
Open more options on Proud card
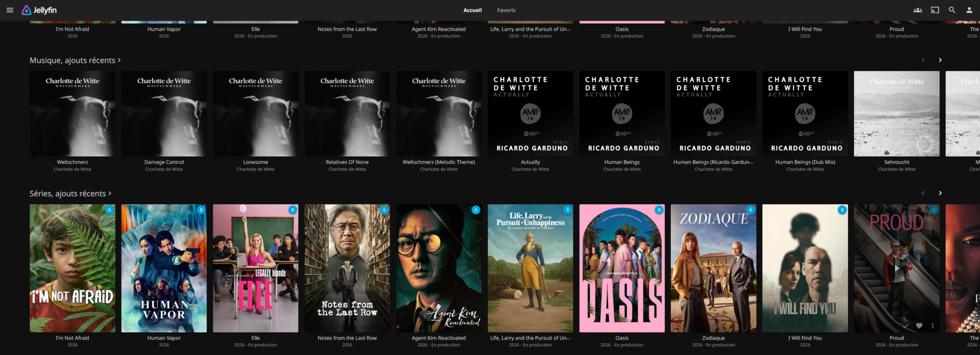click(x=933, y=326)
